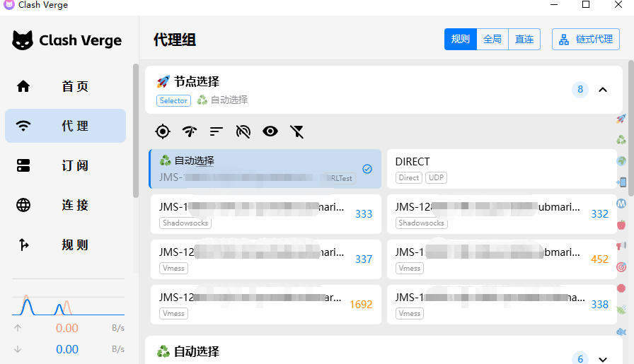Image resolution: width=634 pixels, height=364 pixels.
Task: Expand the 自动选择 group chevron
Action: [603, 359]
